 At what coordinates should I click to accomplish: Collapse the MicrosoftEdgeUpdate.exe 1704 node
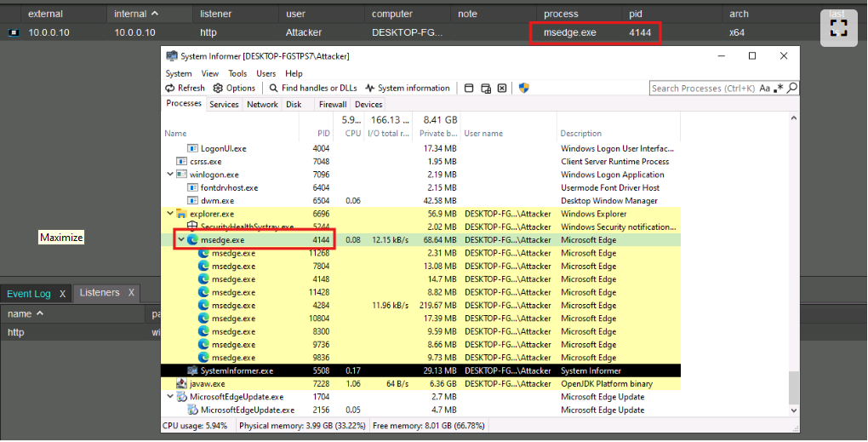pos(170,397)
